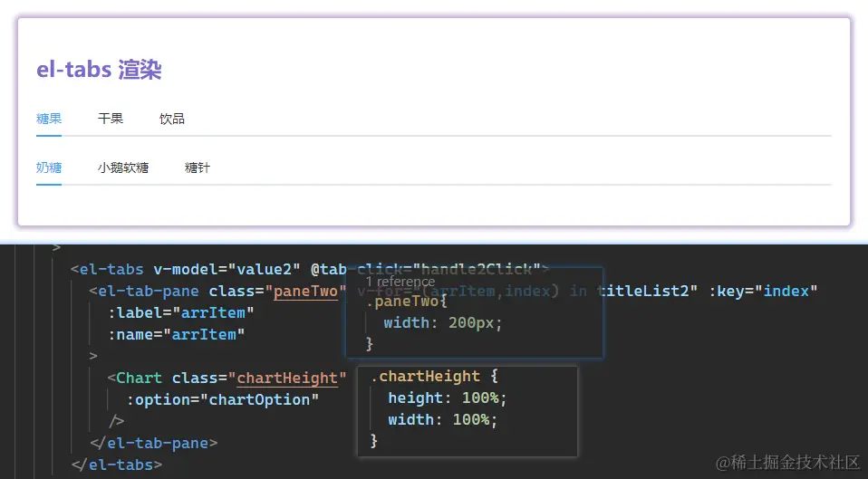Open the 干果 tab
The height and width of the screenshot is (479, 868).
[x=111, y=119]
